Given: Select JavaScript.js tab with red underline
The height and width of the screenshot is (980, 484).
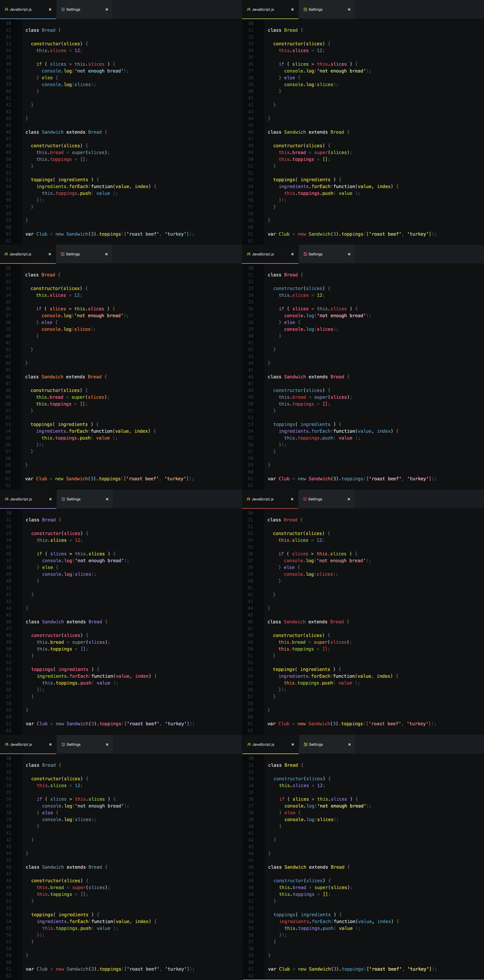Looking at the screenshot, I should coord(270,499).
